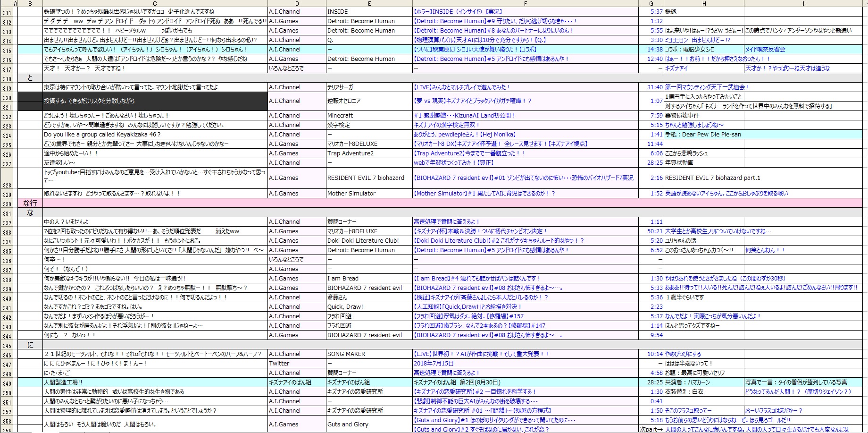This screenshot has height=433, width=868.
Task: Select row 330 by its row header
Action: [7, 204]
